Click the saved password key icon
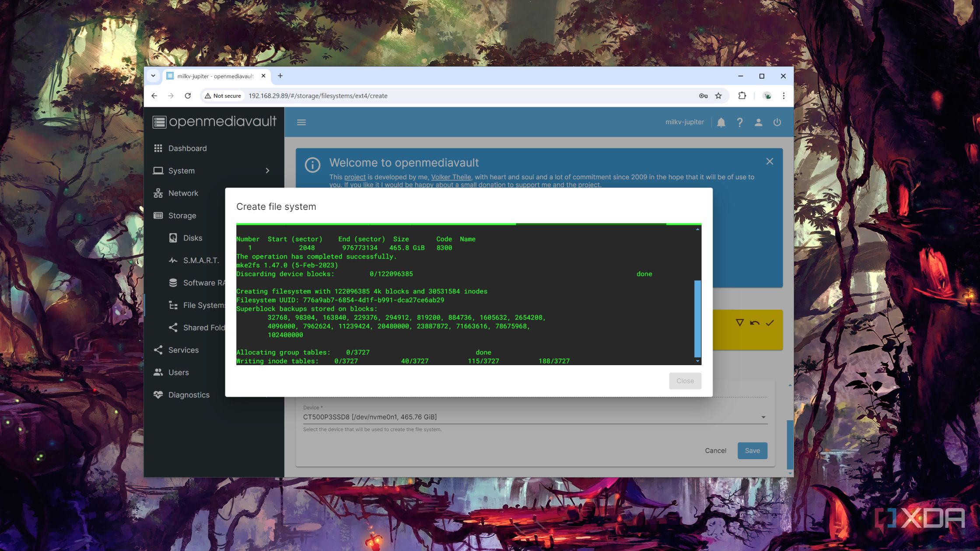 [x=703, y=96]
